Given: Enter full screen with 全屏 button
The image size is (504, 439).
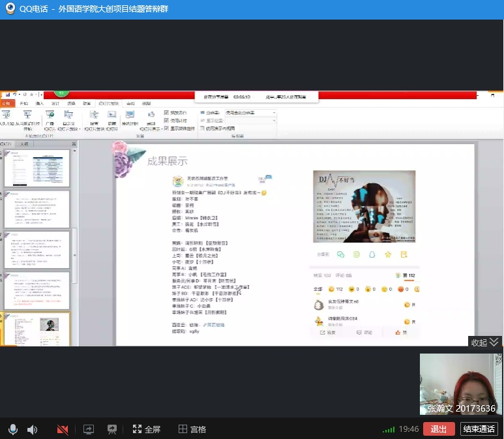Looking at the screenshot, I should [x=147, y=429].
